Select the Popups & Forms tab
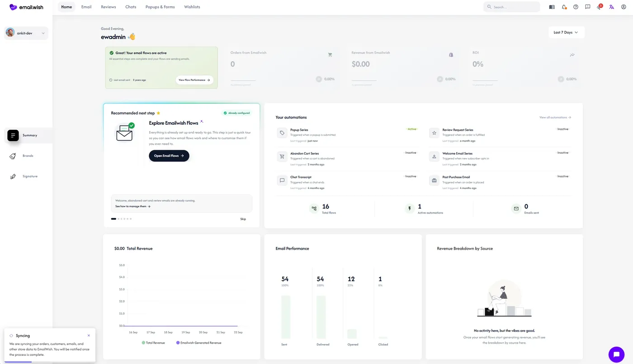This screenshot has width=633, height=364. (x=160, y=7)
